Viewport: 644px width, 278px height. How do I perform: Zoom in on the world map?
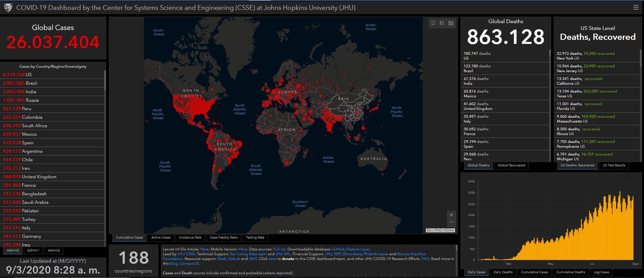tap(451, 215)
